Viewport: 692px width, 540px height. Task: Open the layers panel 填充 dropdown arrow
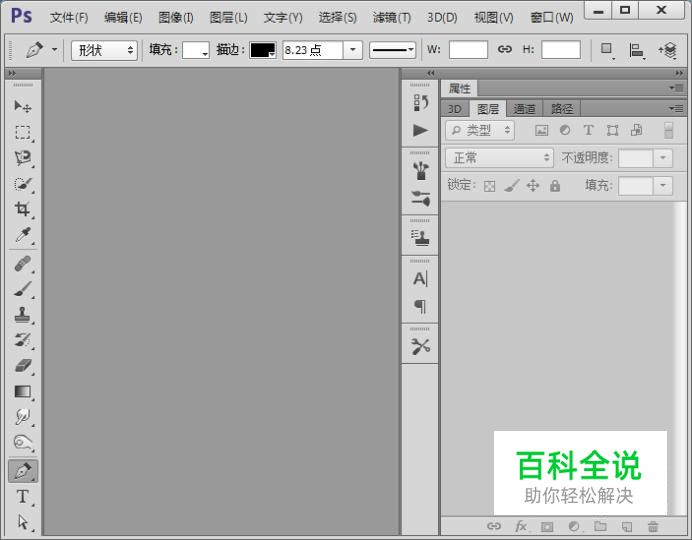[662, 186]
